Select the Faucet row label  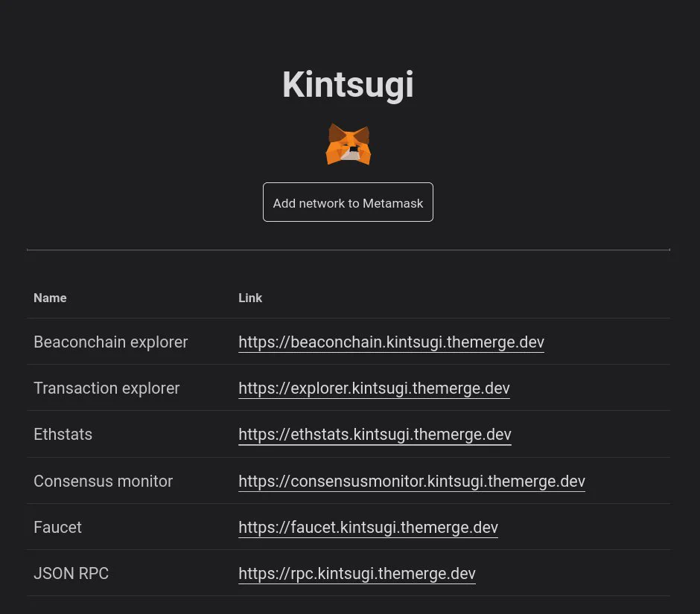57,528
